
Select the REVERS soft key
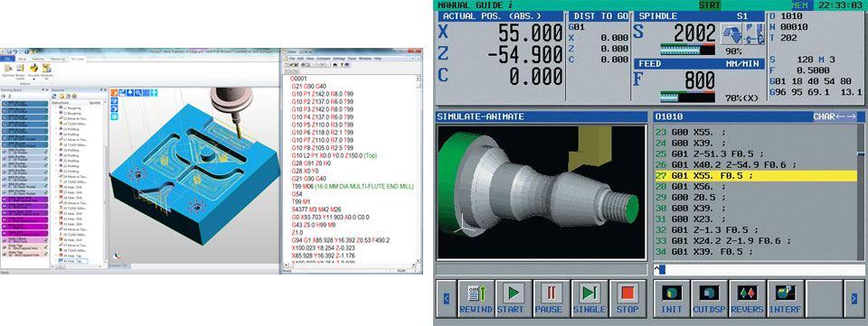tap(748, 298)
